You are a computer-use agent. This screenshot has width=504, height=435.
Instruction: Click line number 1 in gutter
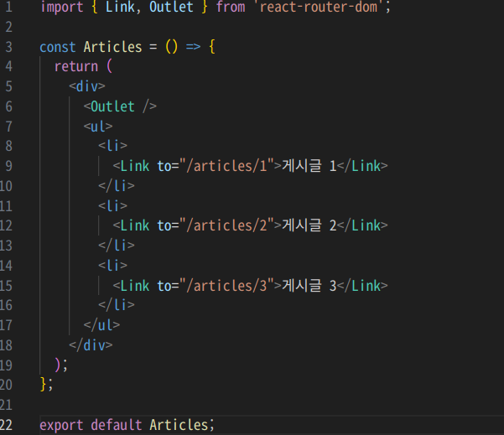pos(8,7)
